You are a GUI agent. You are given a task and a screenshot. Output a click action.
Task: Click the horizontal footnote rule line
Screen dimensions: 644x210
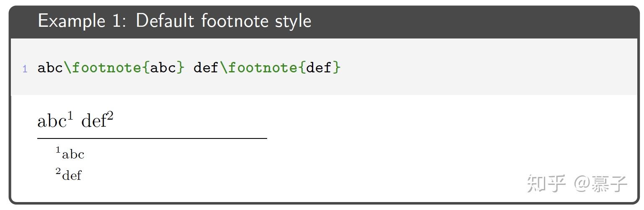point(152,138)
